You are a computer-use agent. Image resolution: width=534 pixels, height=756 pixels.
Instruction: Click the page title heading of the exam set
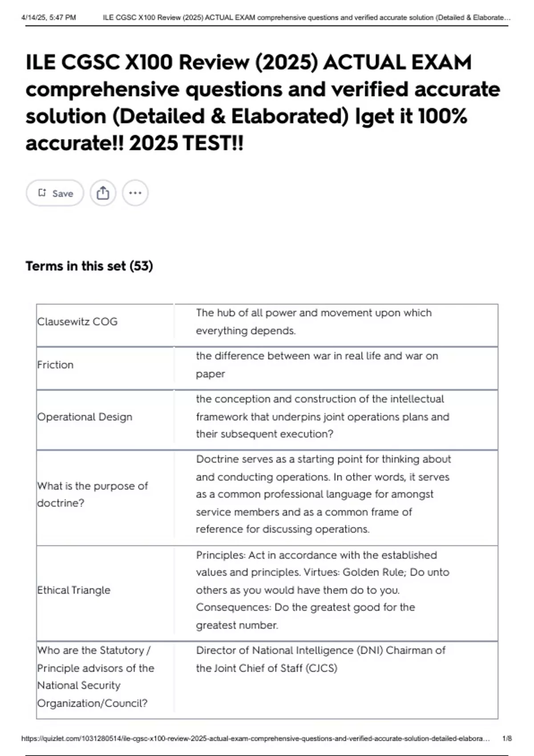click(x=263, y=101)
